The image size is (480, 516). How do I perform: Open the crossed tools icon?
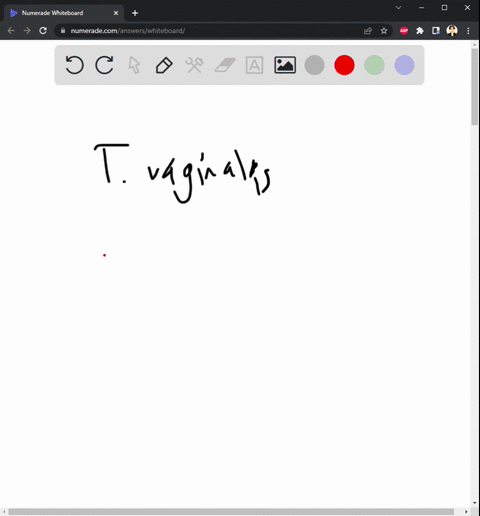click(x=194, y=65)
